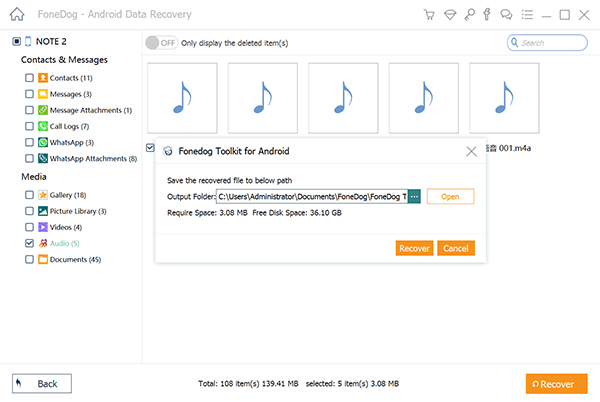Select the 001.m4a audio thumbnail
This screenshot has height=402, width=600.
tap(504, 98)
